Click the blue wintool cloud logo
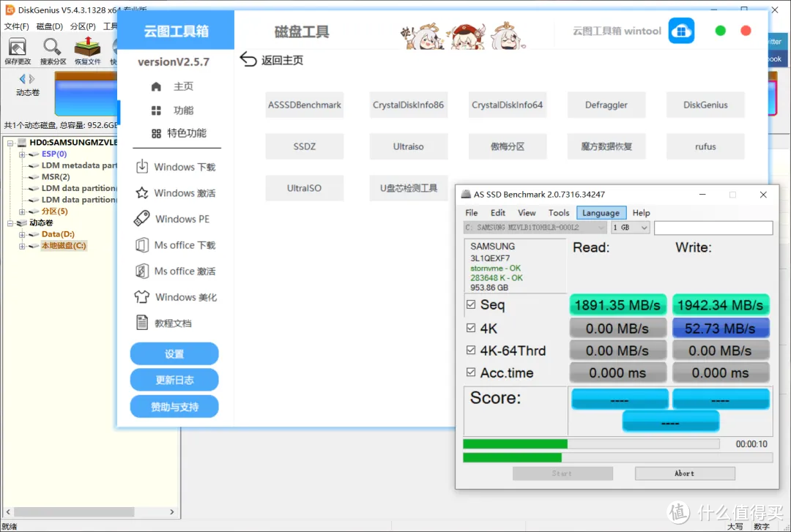The height and width of the screenshot is (532, 791). coord(681,31)
